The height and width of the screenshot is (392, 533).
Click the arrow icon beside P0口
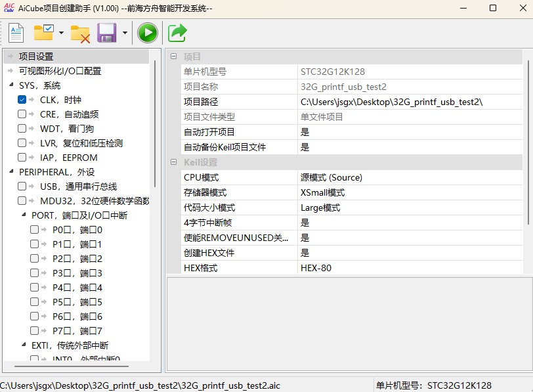click(x=44, y=230)
